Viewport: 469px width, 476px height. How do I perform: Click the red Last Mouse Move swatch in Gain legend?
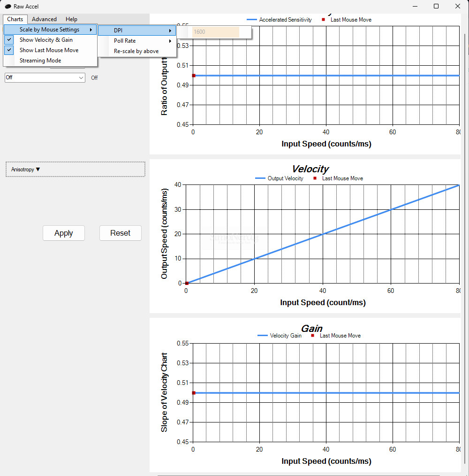[x=312, y=336]
